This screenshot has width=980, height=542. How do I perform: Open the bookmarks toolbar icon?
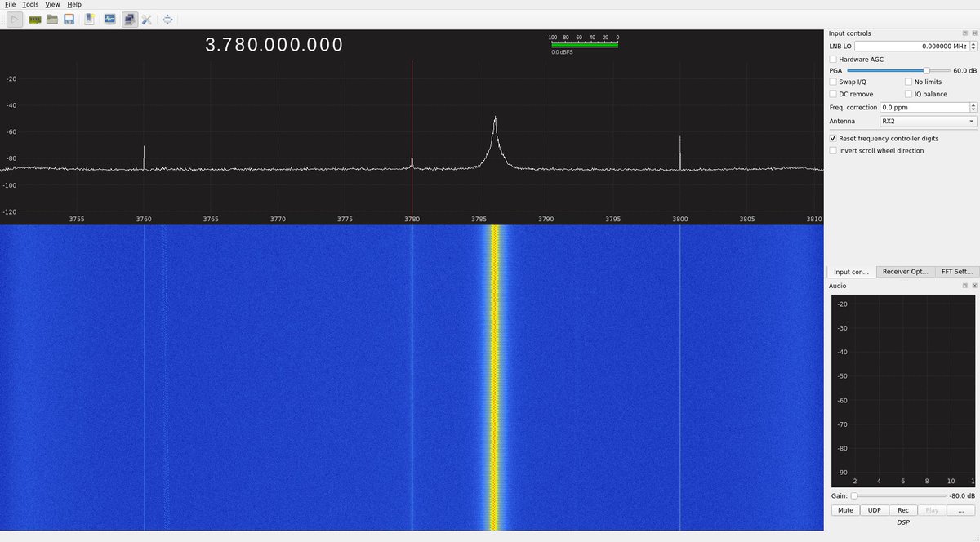89,20
